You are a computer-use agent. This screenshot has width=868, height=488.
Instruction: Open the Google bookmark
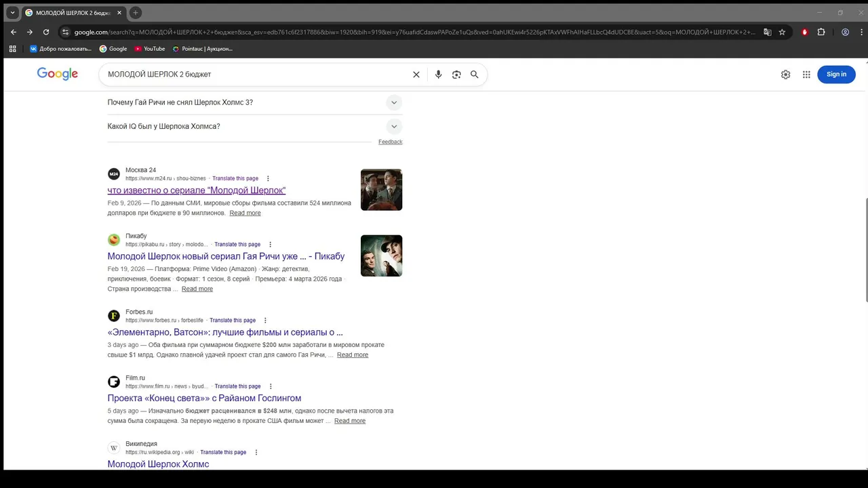pos(113,49)
